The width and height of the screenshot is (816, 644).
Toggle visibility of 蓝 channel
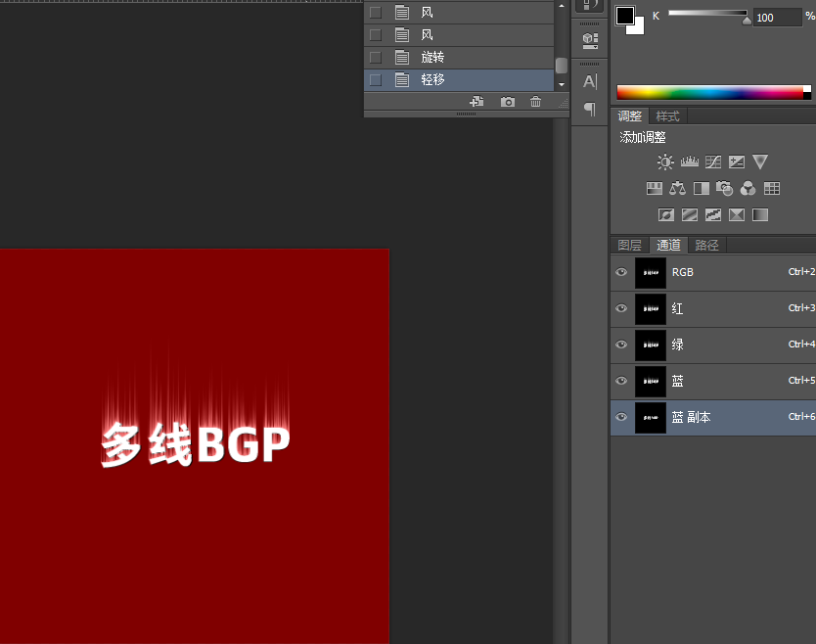(621, 381)
